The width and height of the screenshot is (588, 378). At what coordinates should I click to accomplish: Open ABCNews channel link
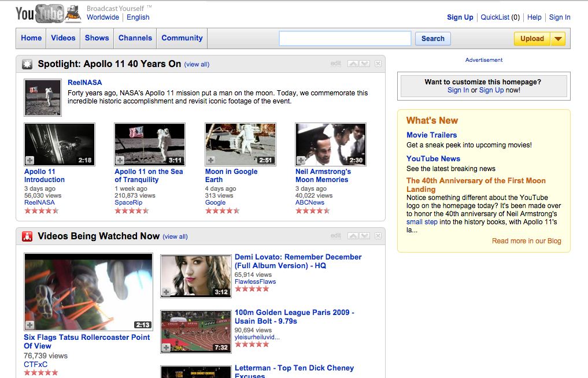point(310,202)
